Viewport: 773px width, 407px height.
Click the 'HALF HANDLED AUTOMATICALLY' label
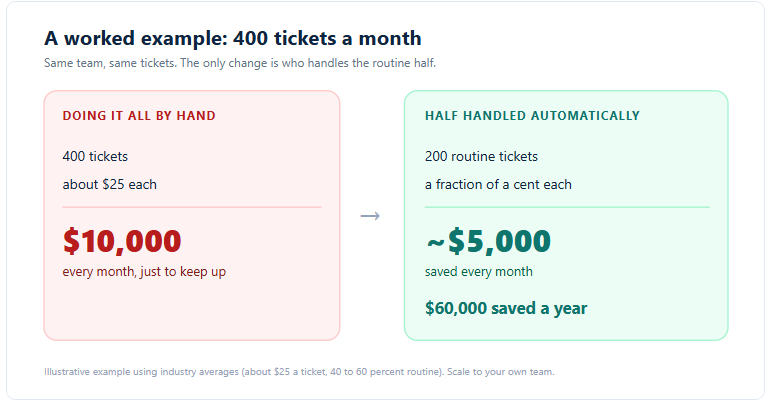tap(532, 116)
